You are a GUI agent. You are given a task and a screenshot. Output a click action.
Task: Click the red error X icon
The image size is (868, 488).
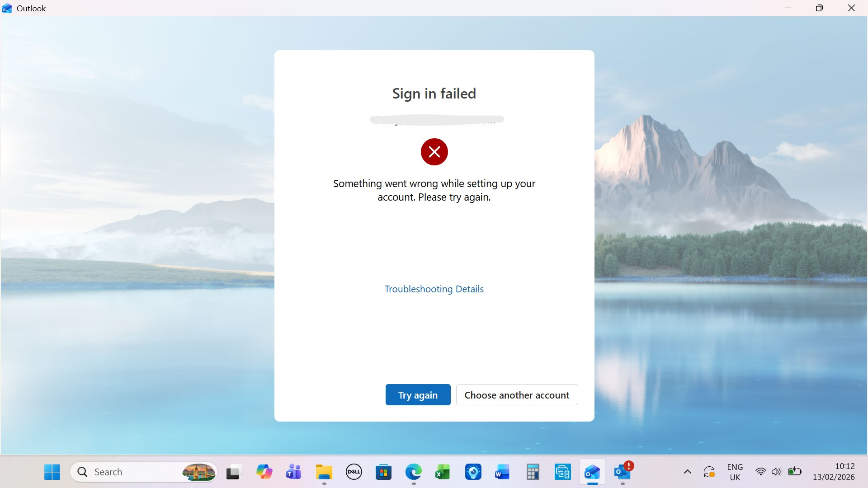(434, 152)
